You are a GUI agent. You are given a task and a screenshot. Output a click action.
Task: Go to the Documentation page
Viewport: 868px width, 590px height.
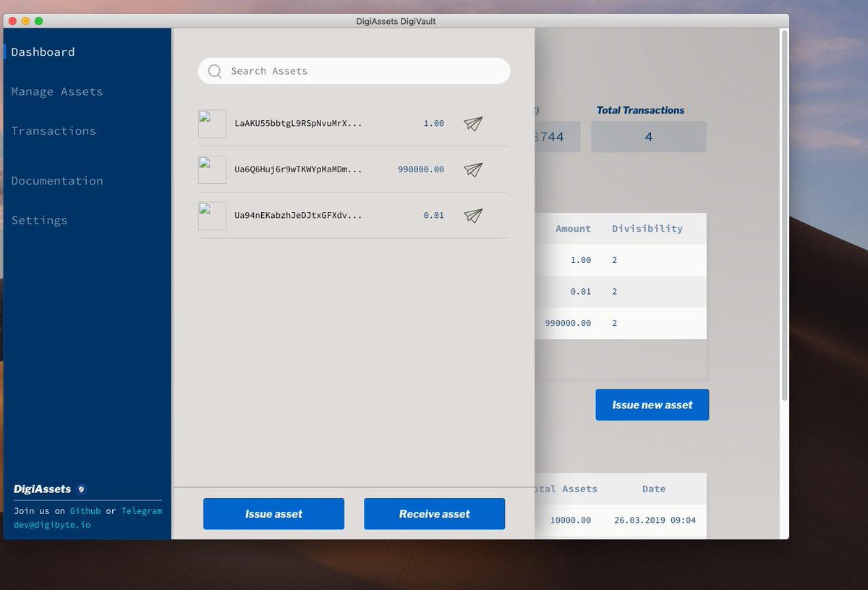pyautogui.click(x=56, y=180)
